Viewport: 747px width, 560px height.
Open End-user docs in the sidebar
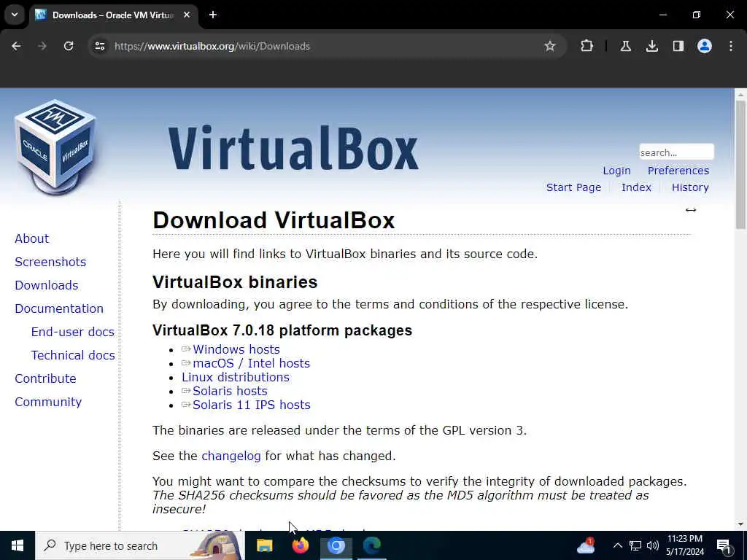73,332
